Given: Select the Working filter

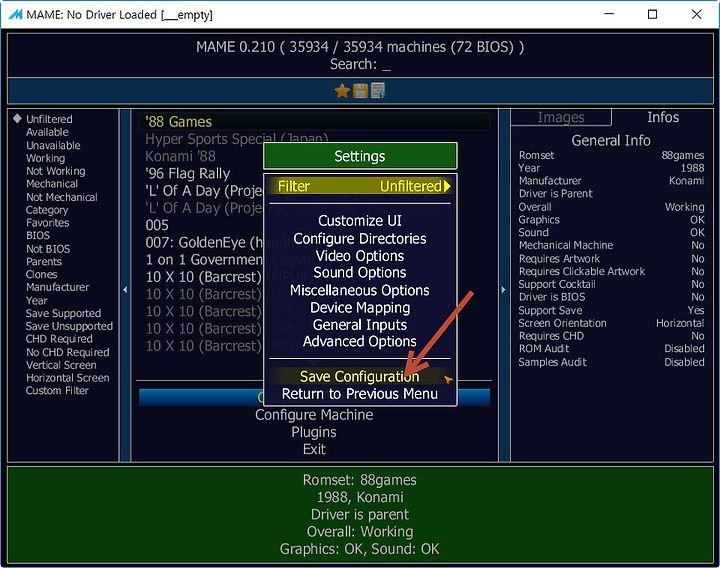Looking at the screenshot, I should click(45, 158).
